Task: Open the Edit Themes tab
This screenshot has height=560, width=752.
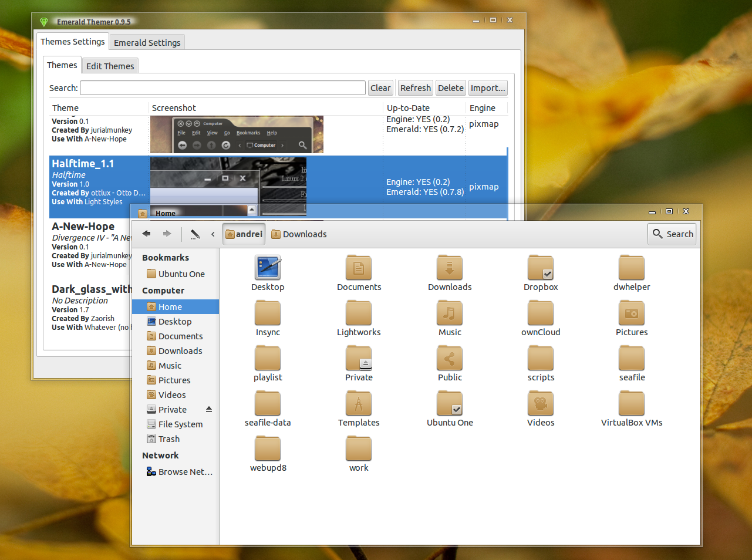Action: click(110, 66)
